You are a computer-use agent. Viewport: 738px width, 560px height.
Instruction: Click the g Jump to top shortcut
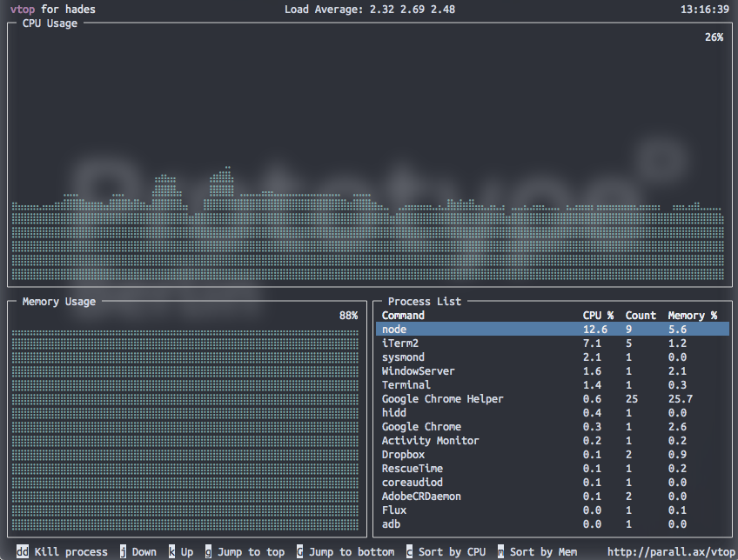[x=245, y=552]
